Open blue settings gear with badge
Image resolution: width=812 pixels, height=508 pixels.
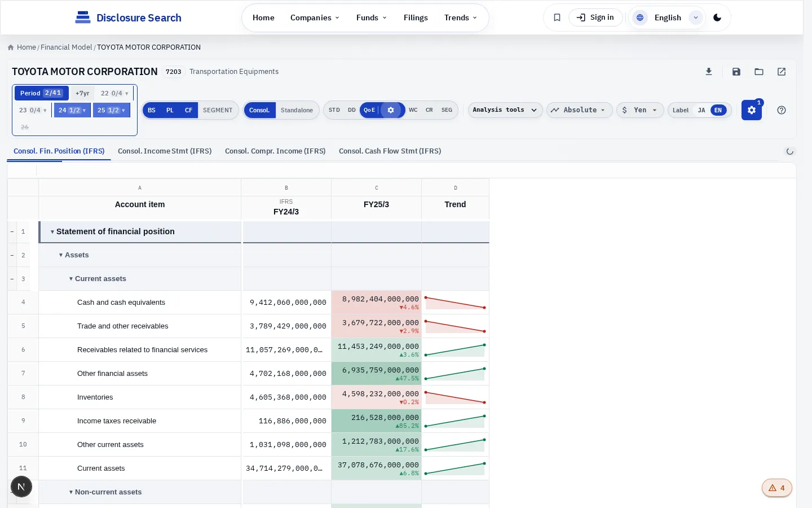point(752,110)
